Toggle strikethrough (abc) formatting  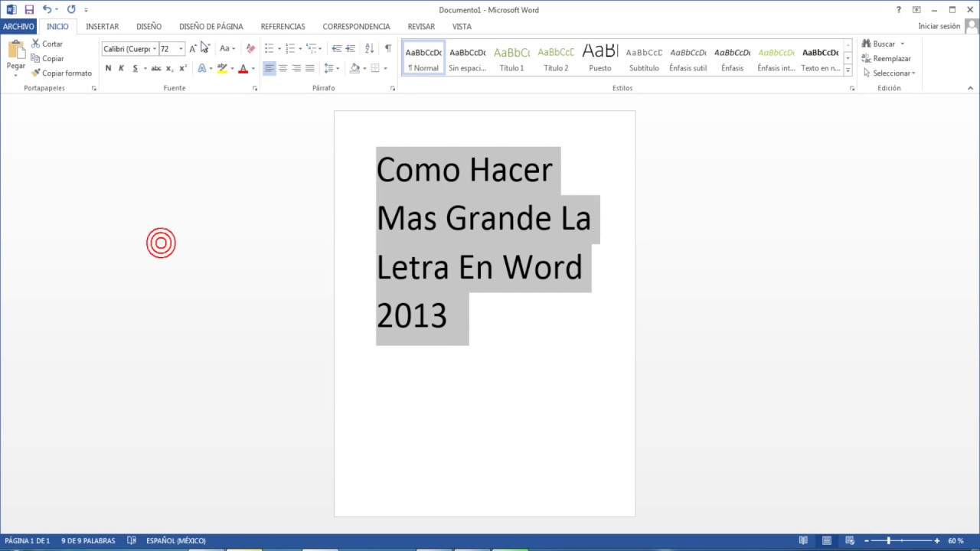click(x=156, y=68)
